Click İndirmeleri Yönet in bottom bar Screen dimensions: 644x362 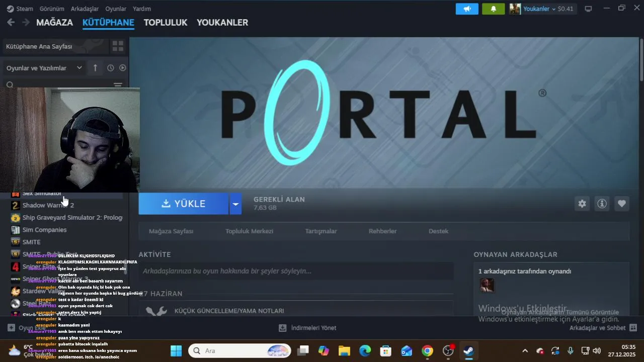click(x=307, y=328)
